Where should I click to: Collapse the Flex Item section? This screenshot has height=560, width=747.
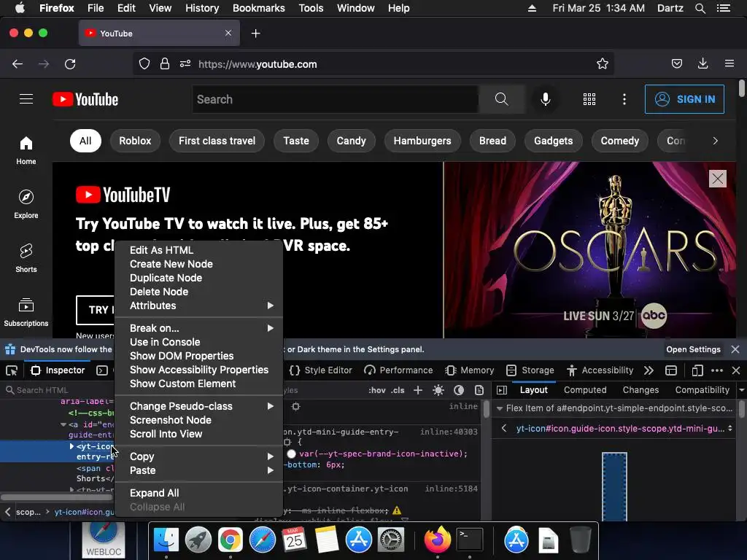click(499, 408)
